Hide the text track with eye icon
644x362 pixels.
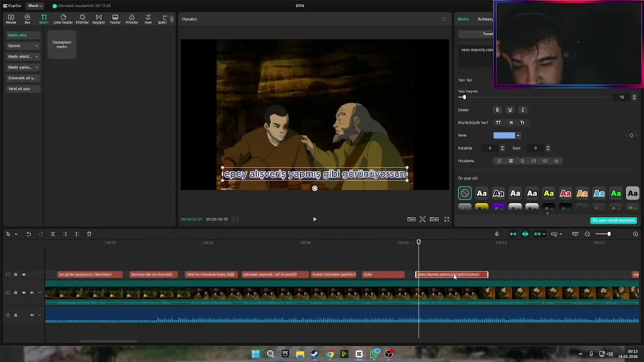tap(24, 275)
